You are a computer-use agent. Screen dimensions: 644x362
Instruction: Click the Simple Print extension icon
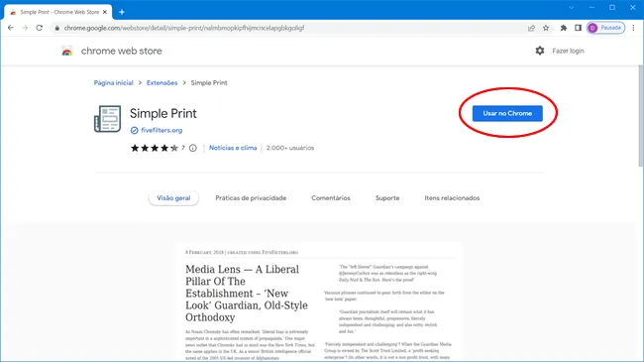click(x=107, y=119)
